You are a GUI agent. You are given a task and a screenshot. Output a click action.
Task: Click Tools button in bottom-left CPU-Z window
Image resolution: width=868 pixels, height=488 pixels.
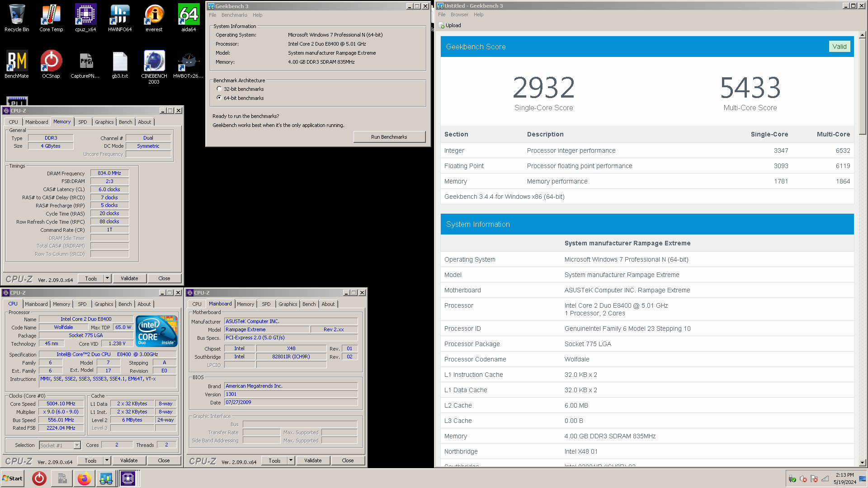coord(90,460)
